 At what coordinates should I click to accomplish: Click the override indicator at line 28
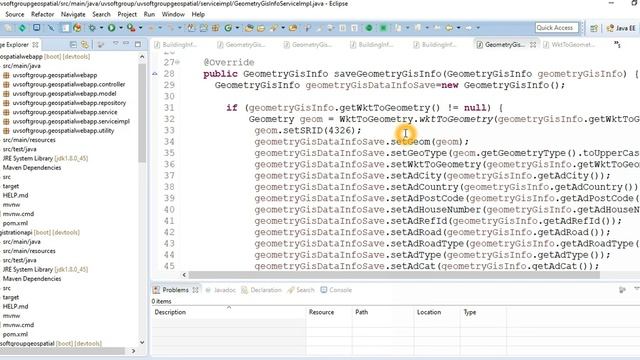155,74
